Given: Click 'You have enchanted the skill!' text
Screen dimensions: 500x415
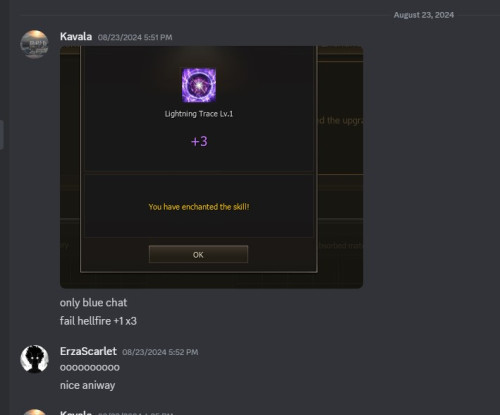Looking at the screenshot, I should tap(199, 207).
